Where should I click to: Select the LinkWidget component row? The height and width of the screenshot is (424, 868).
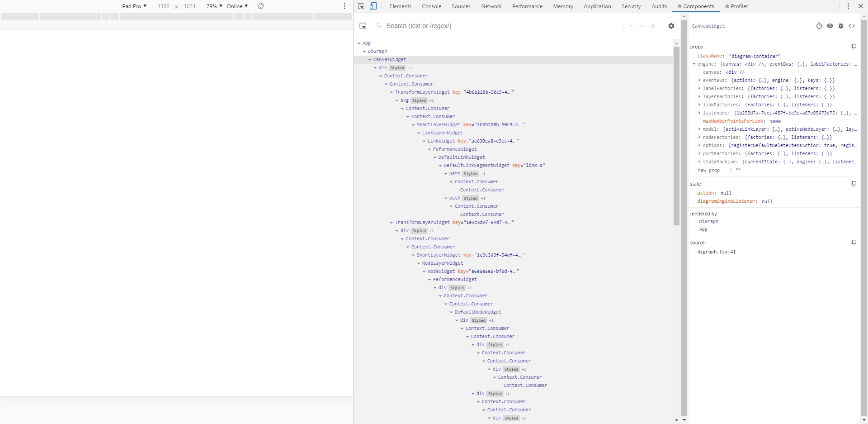[473, 141]
